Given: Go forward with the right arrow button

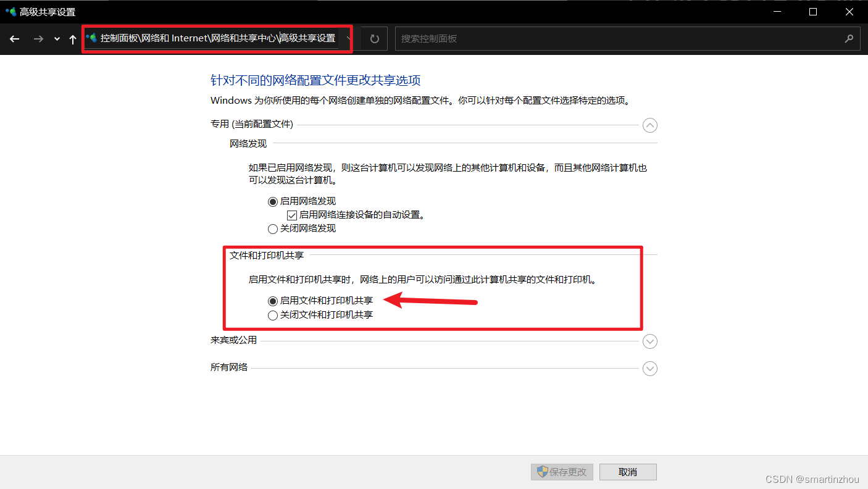Looking at the screenshot, I should click(x=38, y=39).
